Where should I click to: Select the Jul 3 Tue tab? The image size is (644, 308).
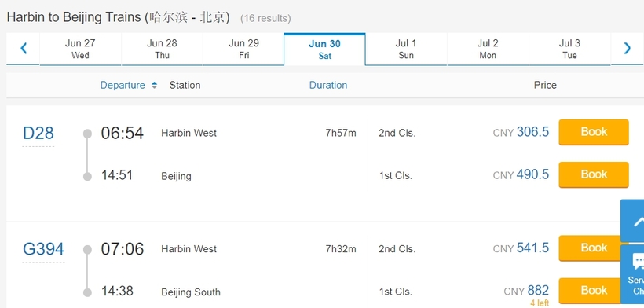569,49
